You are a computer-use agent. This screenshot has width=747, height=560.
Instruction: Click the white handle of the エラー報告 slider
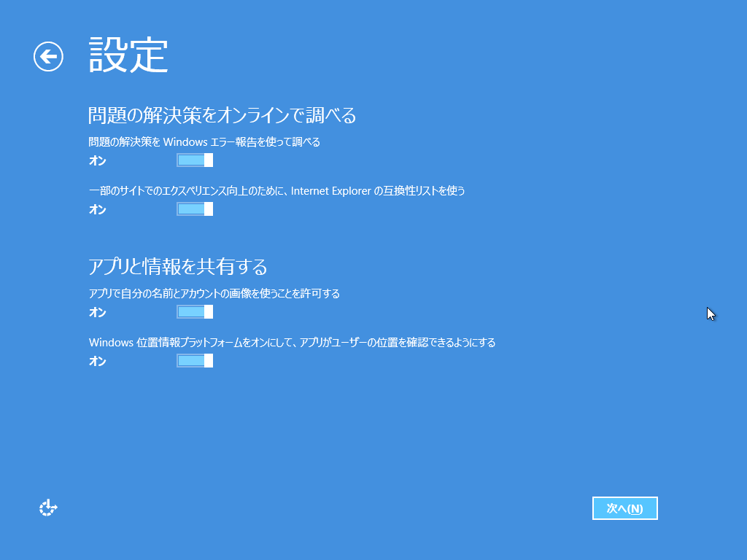[x=209, y=160]
